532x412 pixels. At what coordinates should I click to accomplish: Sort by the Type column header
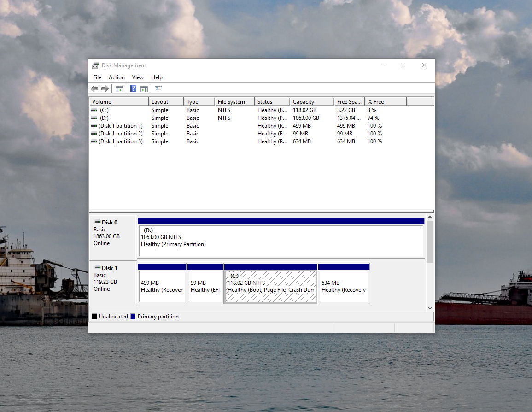(x=199, y=101)
